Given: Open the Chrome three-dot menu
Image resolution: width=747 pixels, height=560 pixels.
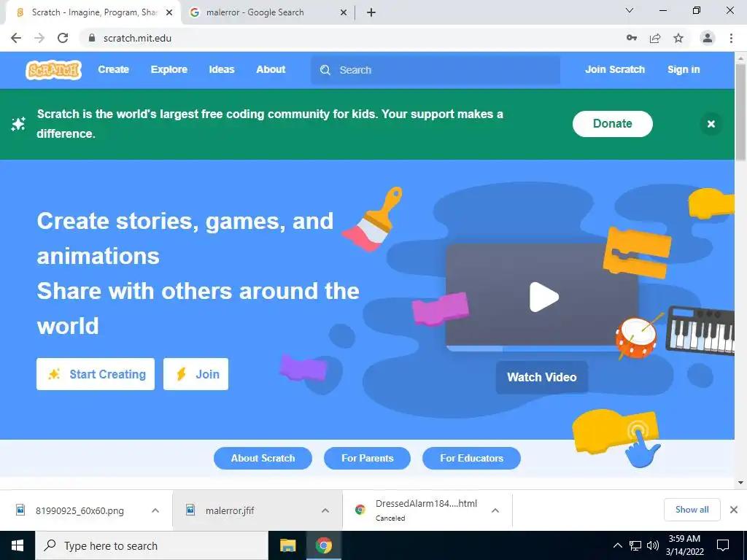Looking at the screenshot, I should (x=731, y=38).
